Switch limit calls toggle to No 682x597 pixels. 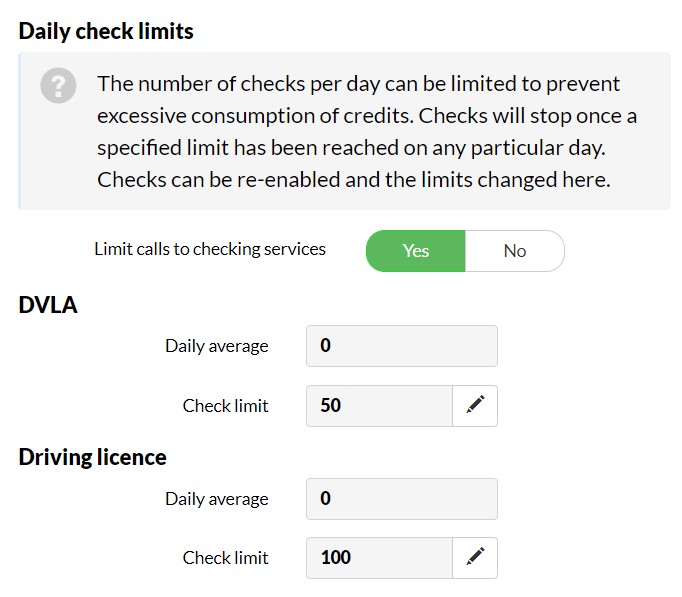pyautogui.click(x=515, y=251)
